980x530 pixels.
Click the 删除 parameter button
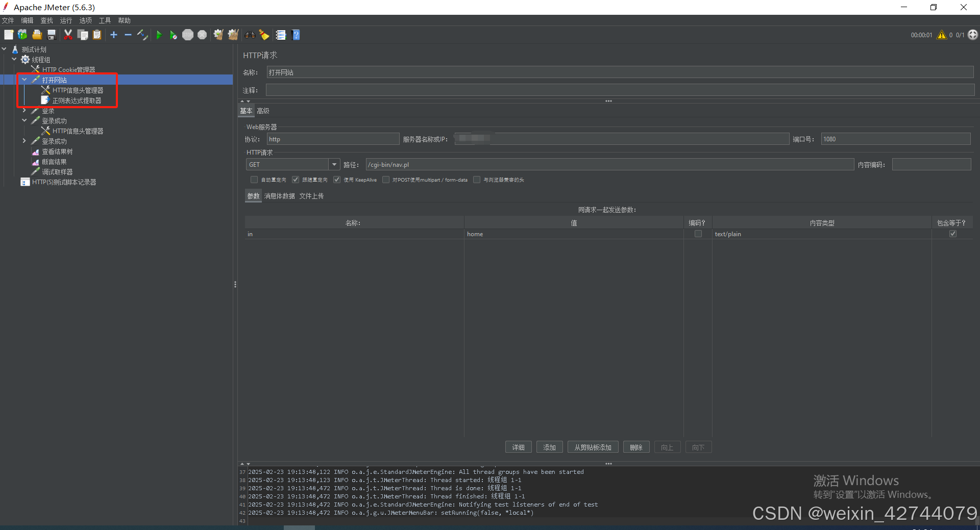click(x=636, y=447)
